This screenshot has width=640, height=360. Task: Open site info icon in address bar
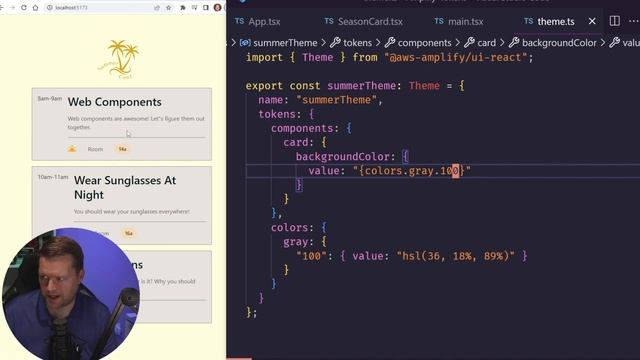coord(50,7)
